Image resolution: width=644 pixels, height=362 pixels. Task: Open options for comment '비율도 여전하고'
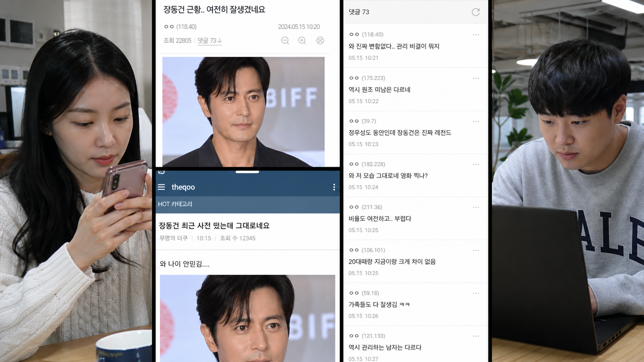coord(476,207)
